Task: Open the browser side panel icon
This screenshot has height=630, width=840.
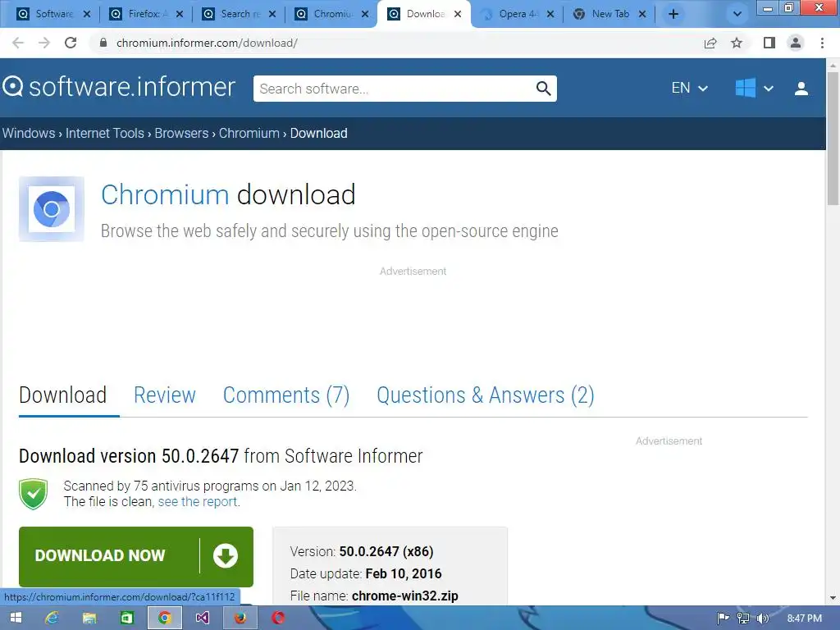Action: tap(769, 43)
